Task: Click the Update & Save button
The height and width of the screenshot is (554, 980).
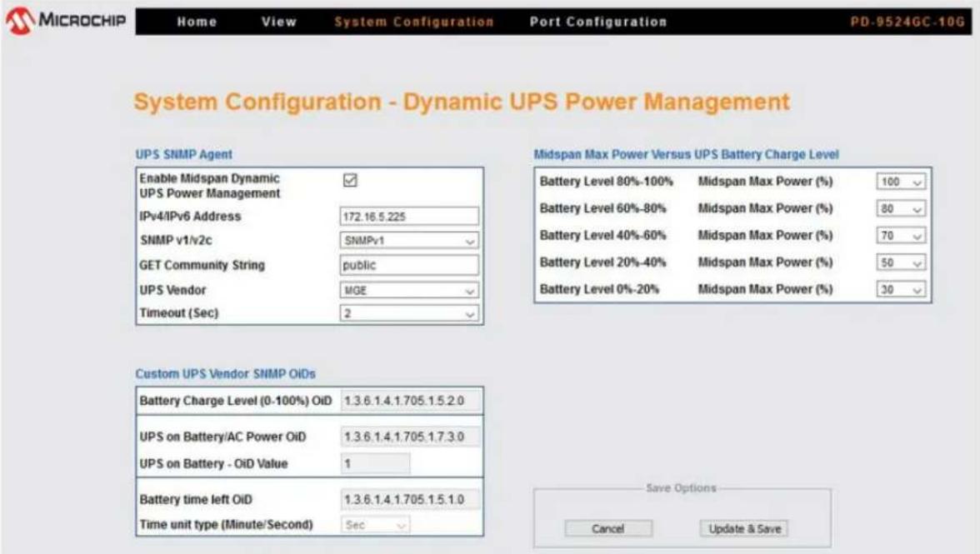Action: (x=744, y=528)
